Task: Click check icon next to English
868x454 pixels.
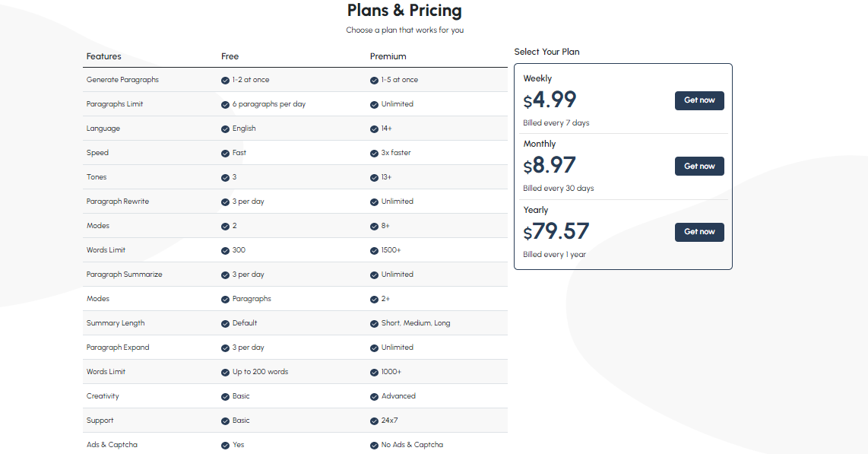Action: pyautogui.click(x=225, y=129)
